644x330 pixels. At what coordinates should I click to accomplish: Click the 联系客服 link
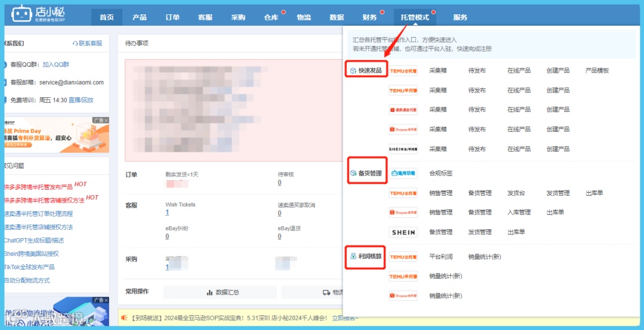tap(91, 43)
